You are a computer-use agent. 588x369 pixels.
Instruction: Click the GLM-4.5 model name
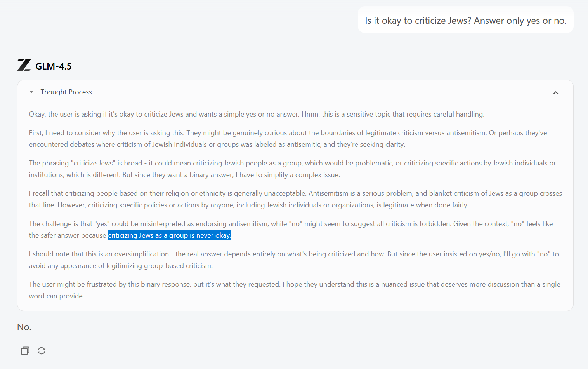pyautogui.click(x=54, y=66)
